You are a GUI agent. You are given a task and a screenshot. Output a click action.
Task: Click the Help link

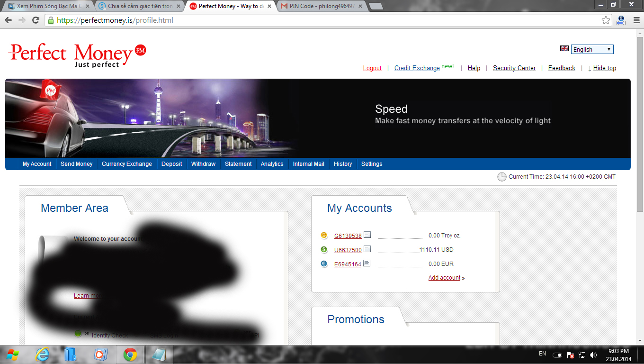474,68
